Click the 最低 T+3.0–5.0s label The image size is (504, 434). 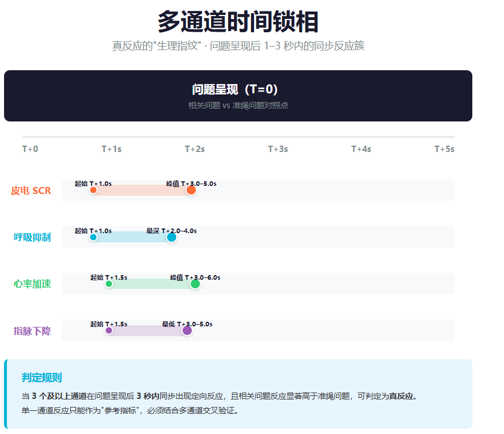(187, 324)
